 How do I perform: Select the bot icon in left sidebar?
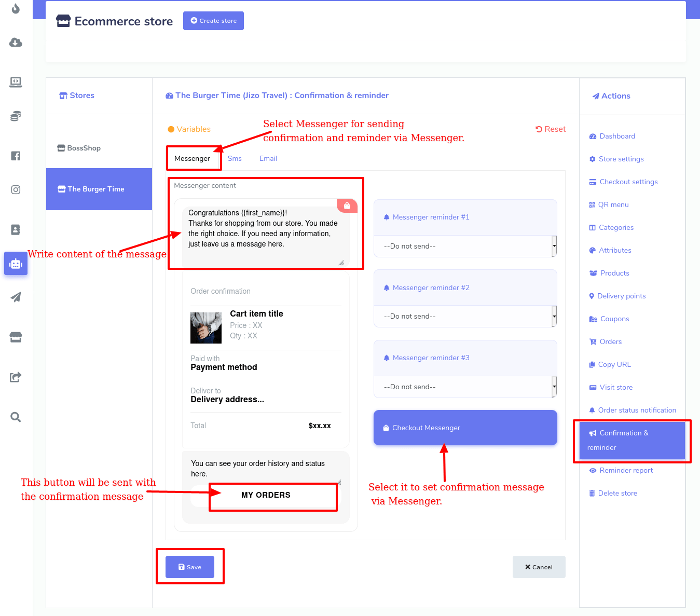[x=16, y=264]
